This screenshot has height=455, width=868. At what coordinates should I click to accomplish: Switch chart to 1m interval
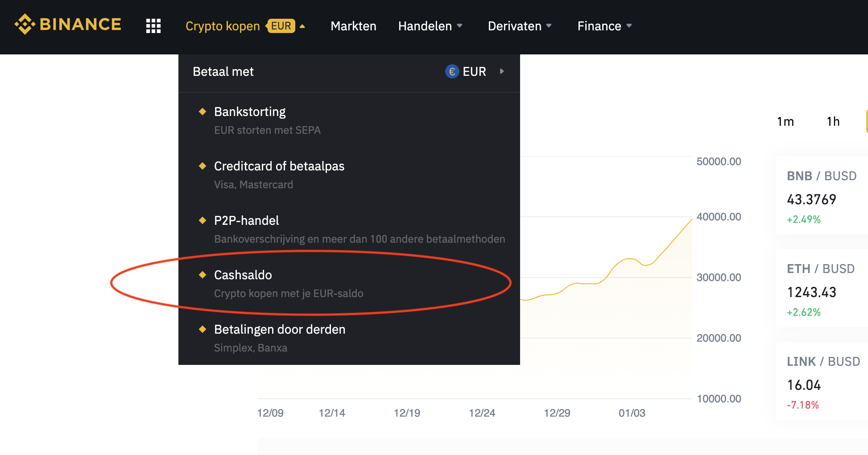tap(785, 121)
